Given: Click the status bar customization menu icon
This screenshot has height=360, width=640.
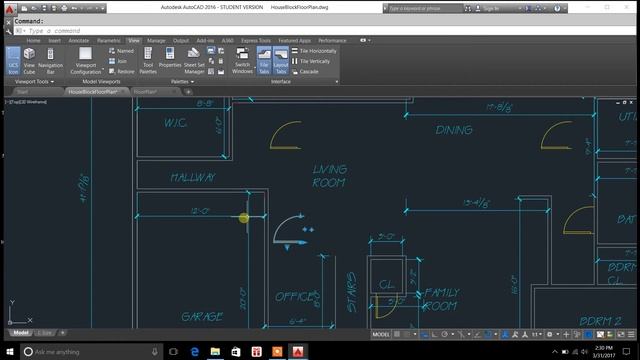Looking at the screenshot, I should (x=631, y=334).
